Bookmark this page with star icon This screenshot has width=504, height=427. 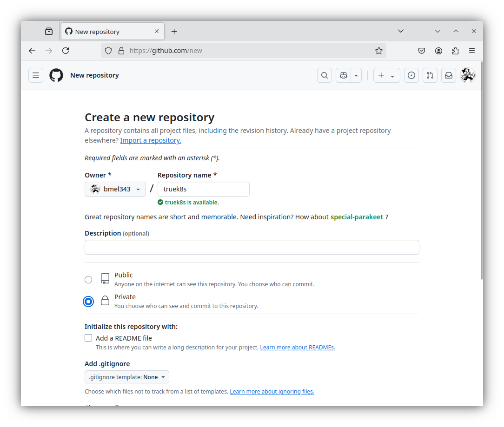[379, 51]
